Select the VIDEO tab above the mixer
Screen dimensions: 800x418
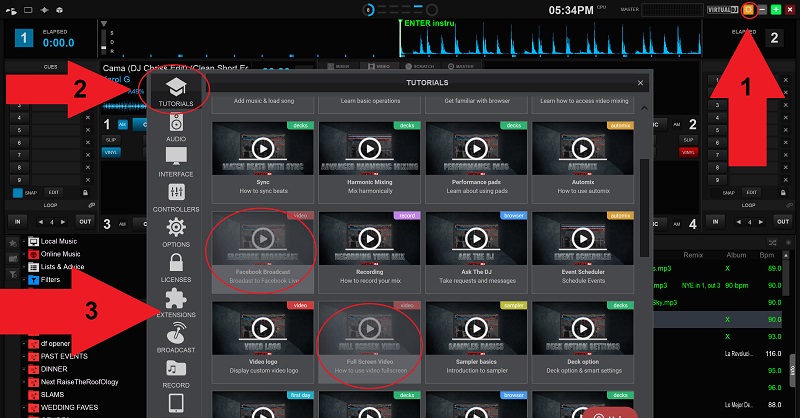(x=378, y=66)
